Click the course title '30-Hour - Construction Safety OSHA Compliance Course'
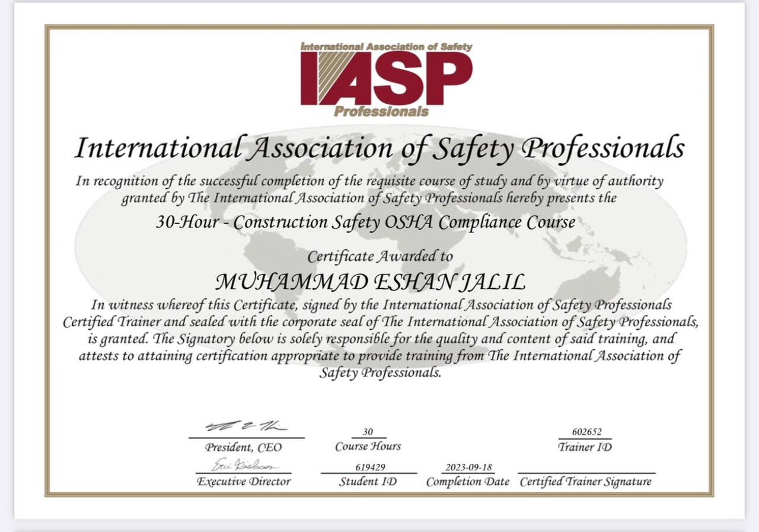 click(x=366, y=222)
